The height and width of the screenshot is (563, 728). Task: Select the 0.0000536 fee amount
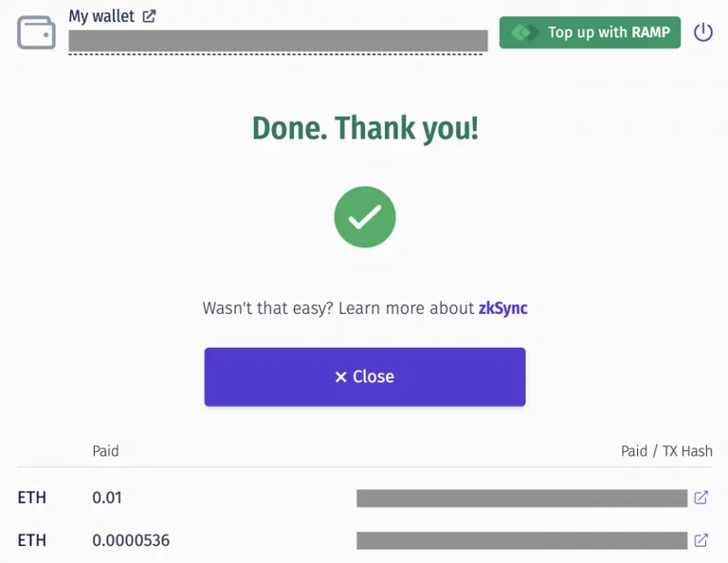(x=131, y=540)
